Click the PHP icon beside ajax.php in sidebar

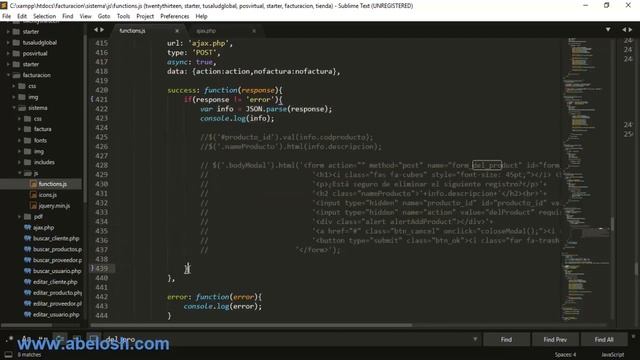[x=28, y=227]
